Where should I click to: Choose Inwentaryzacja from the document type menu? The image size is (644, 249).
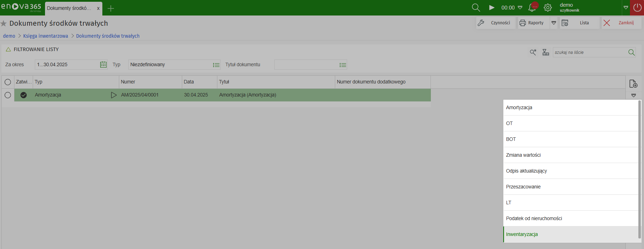522,234
